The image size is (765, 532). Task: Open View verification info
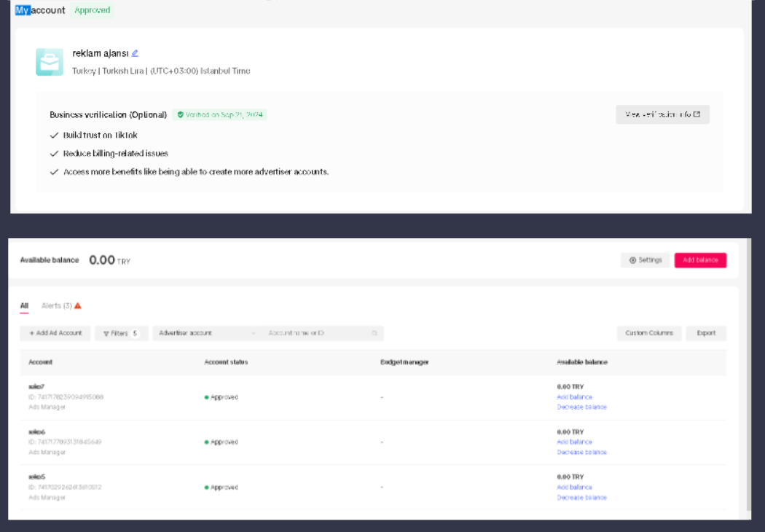click(662, 114)
